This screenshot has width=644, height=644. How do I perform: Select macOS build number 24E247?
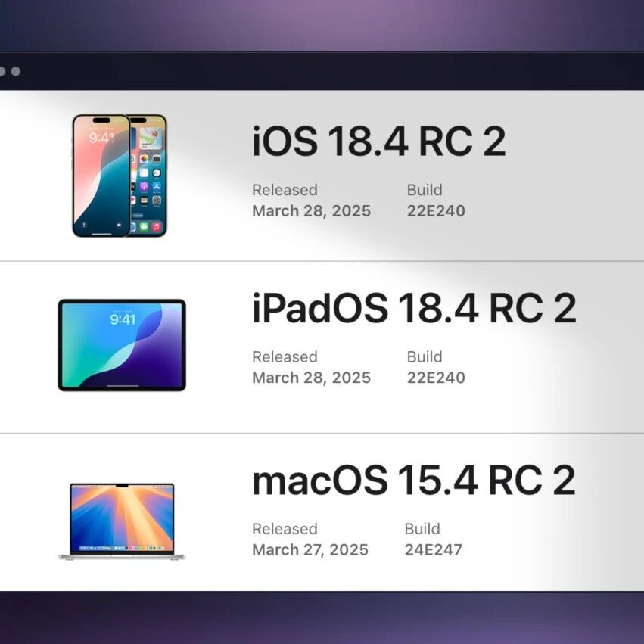[x=434, y=549]
